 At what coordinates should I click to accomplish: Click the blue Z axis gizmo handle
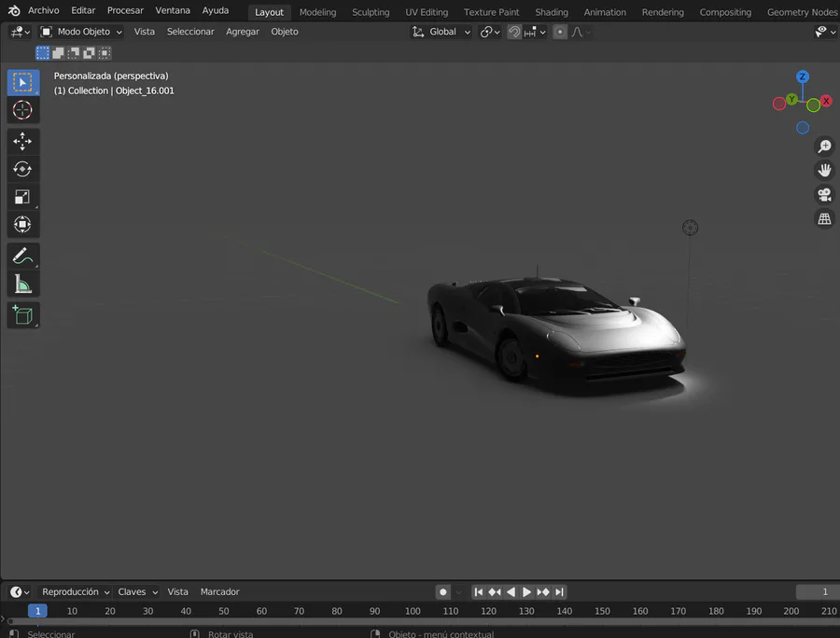(802, 76)
